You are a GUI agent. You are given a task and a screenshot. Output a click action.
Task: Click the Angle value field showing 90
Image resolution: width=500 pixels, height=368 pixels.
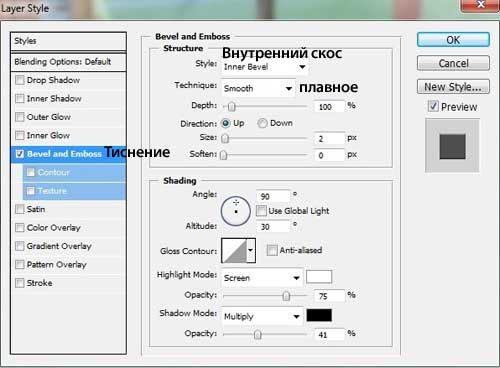tap(273, 196)
